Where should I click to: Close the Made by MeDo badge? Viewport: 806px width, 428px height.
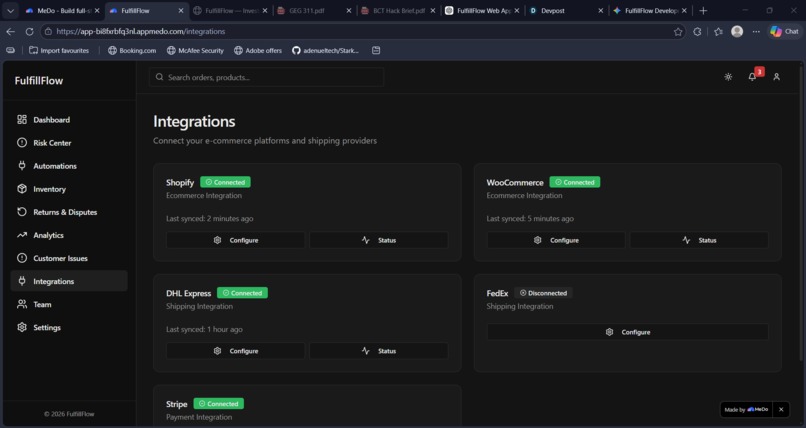(x=781, y=410)
